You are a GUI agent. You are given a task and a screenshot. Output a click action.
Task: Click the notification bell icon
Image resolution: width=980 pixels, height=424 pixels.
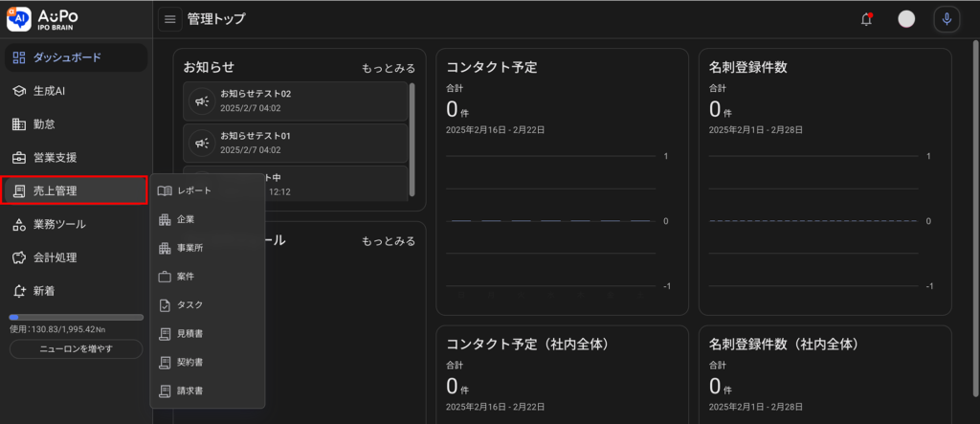(x=866, y=19)
